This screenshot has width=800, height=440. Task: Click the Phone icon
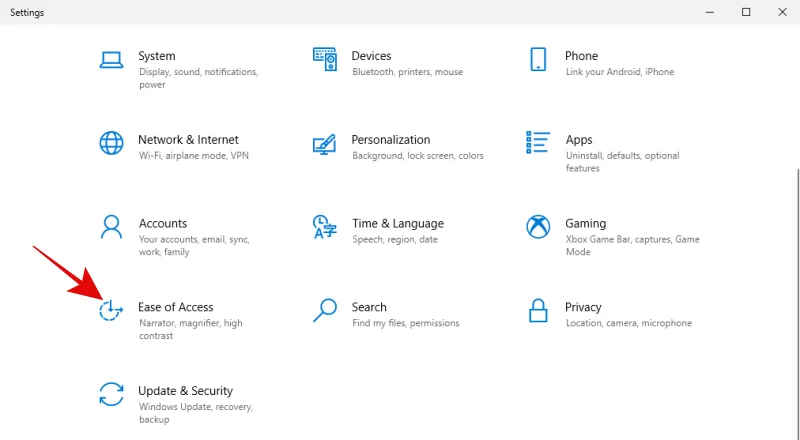click(538, 59)
